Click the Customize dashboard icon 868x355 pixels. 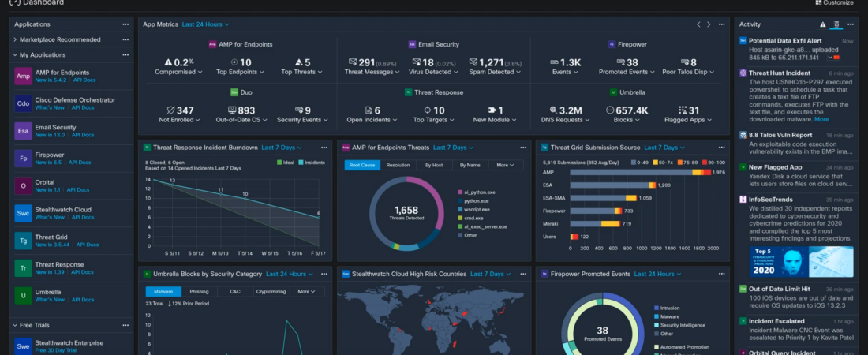819,3
